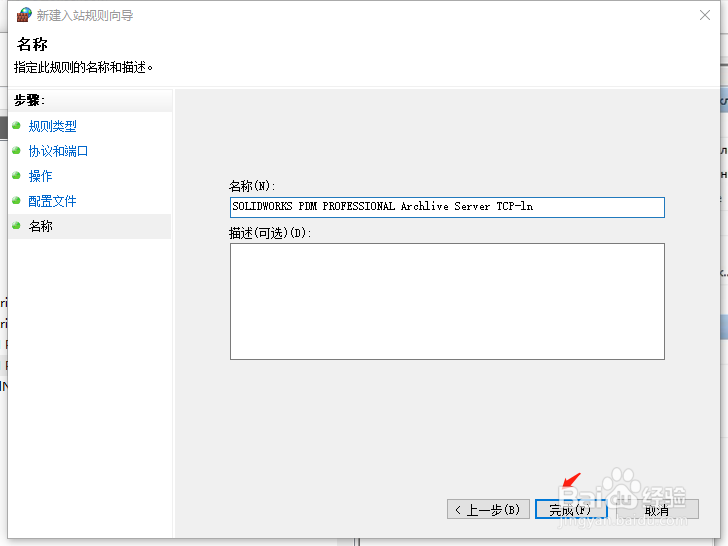Click the green bullet beside 规则类型

pos(16,125)
